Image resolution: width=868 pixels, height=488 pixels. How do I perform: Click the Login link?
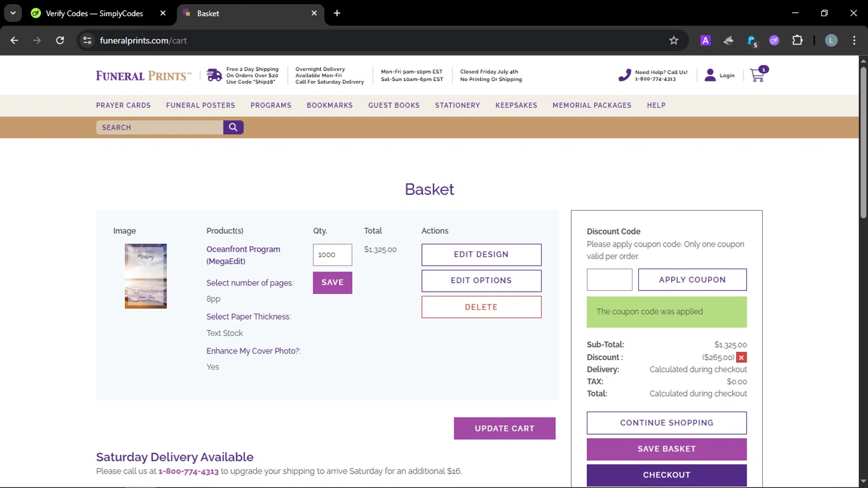tap(727, 76)
